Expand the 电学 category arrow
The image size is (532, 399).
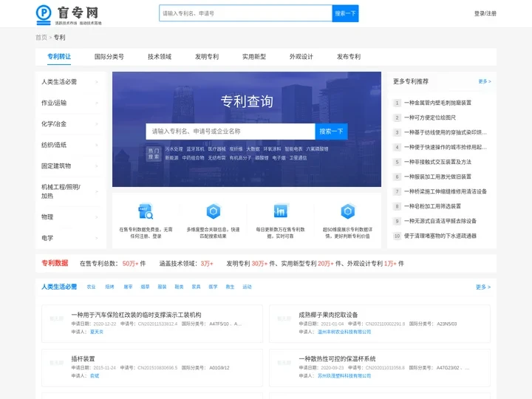(97, 238)
